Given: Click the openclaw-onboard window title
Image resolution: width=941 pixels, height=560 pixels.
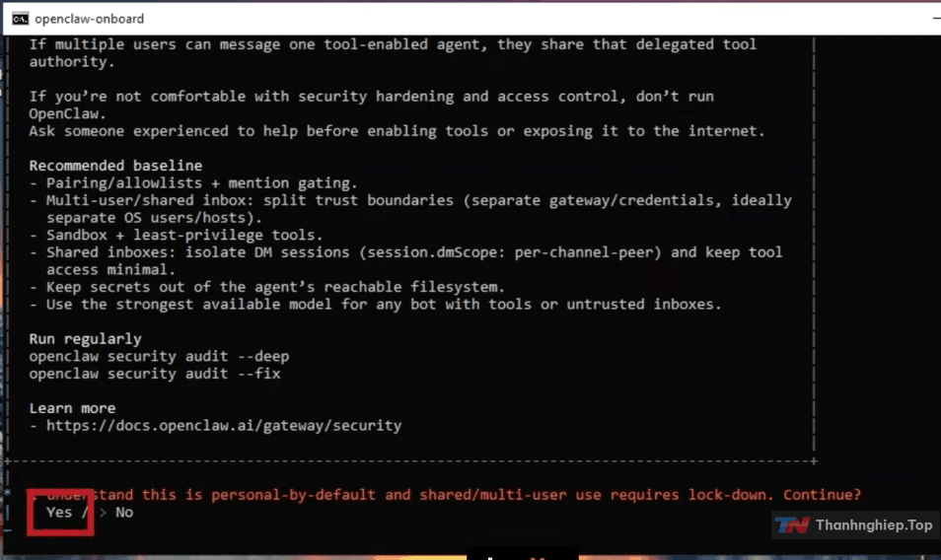Looking at the screenshot, I should [90, 19].
